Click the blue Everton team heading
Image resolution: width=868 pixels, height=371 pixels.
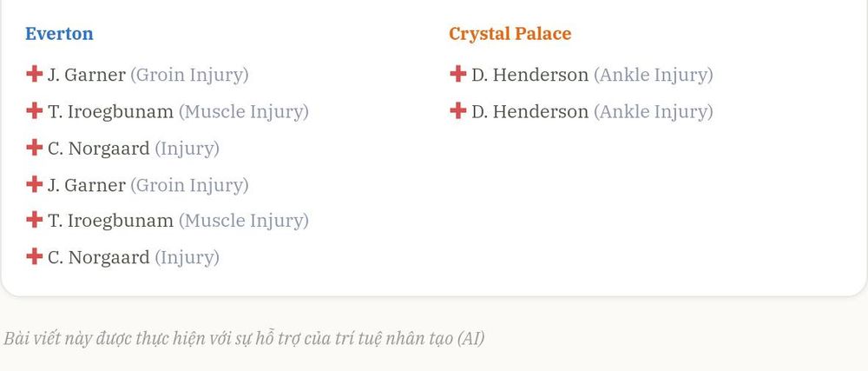point(59,34)
